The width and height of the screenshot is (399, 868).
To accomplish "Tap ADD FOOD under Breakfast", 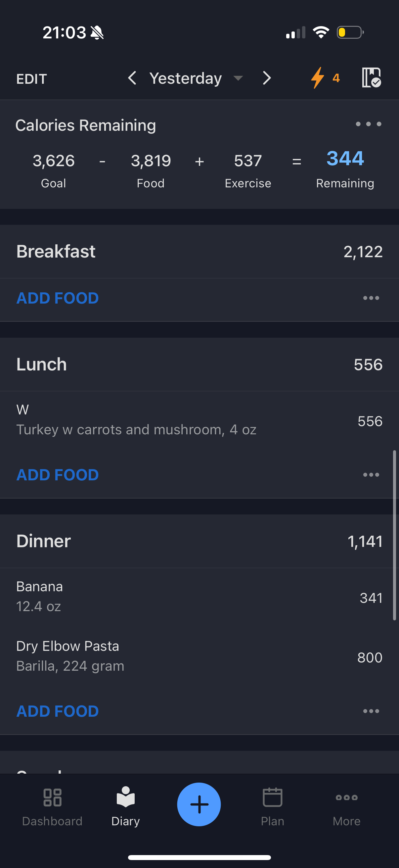I will pyautogui.click(x=58, y=298).
